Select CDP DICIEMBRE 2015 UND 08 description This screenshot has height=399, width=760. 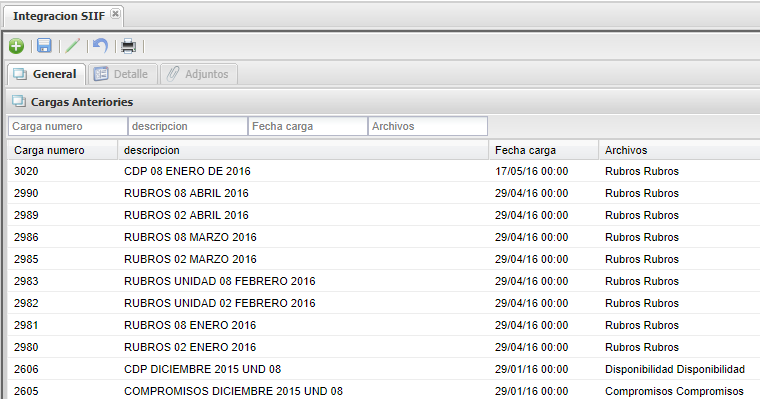coord(203,369)
